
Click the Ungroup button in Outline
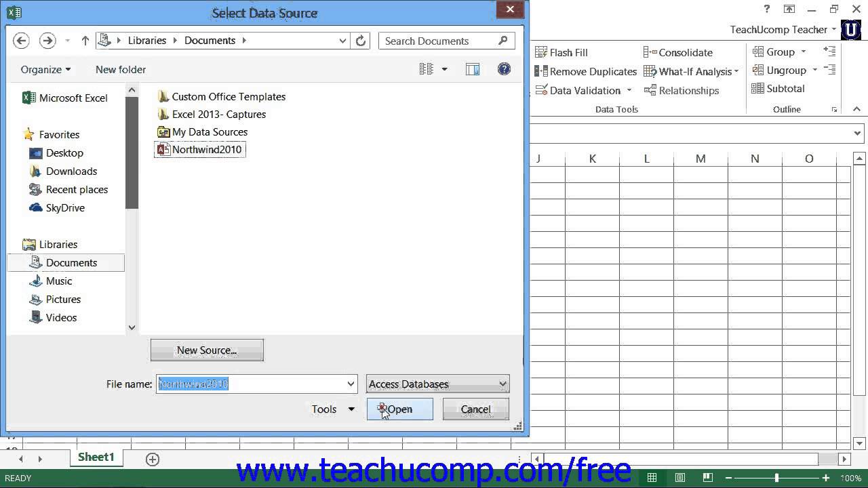pos(778,70)
